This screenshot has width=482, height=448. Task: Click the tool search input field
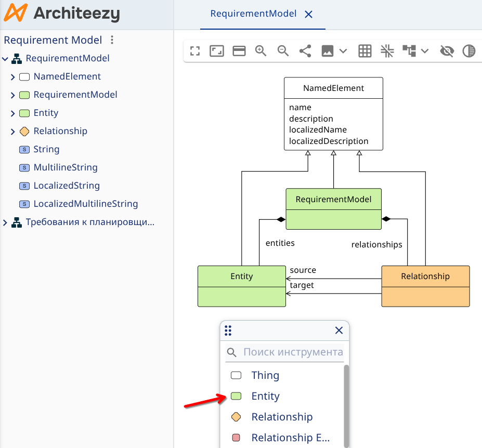292,352
